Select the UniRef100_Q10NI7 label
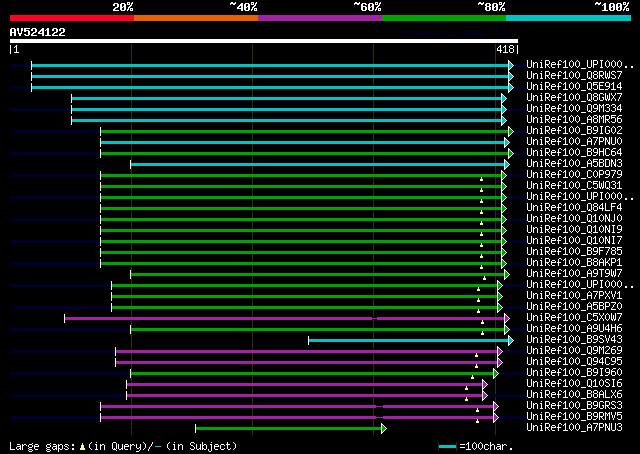Viewport: 640px width, 454px height. pos(574,241)
